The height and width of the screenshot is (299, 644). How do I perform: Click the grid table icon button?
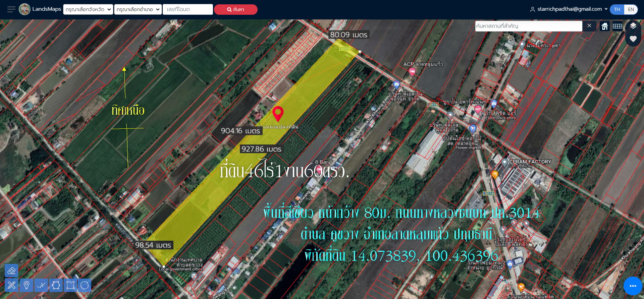pos(618,26)
